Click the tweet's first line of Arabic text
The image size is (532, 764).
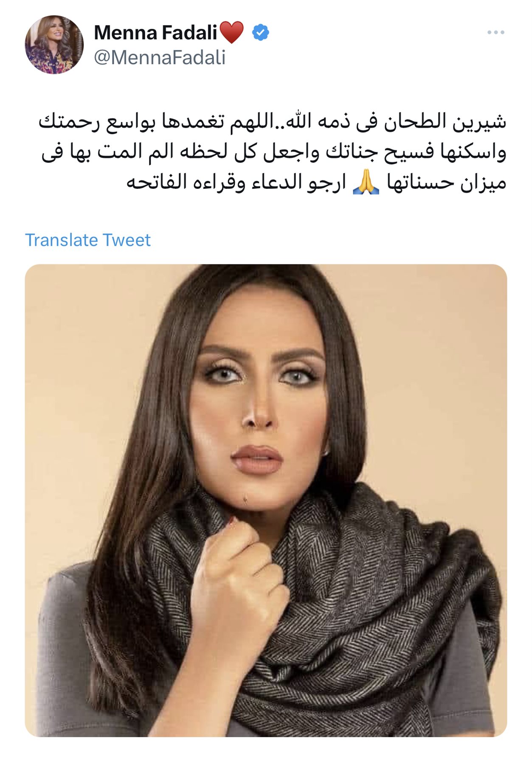point(273,122)
